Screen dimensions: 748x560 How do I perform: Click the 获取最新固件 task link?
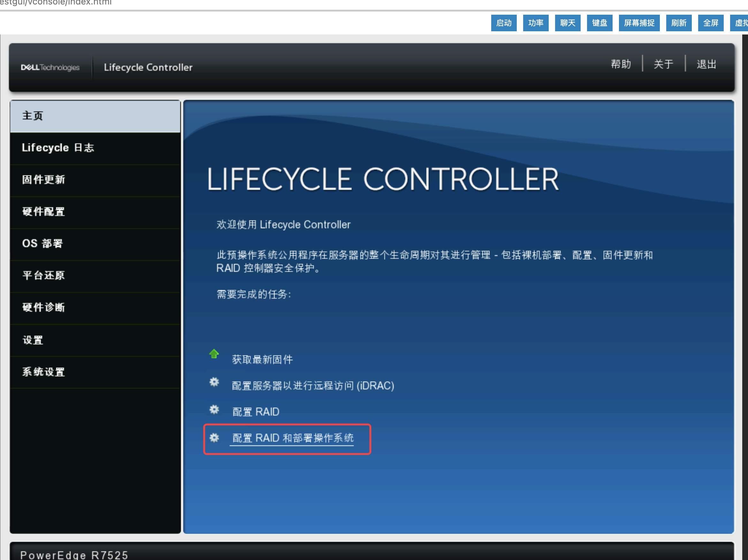click(263, 359)
